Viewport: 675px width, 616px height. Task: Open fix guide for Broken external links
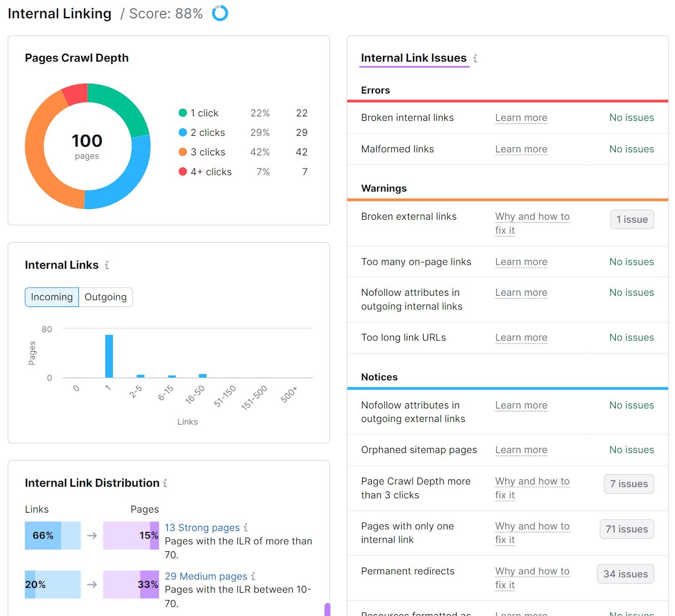532,223
